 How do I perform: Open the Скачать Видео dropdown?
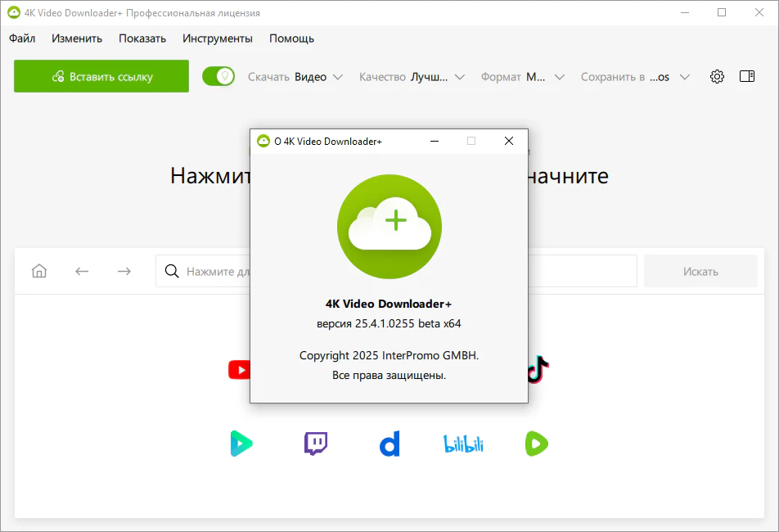pyautogui.click(x=296, y=75)
